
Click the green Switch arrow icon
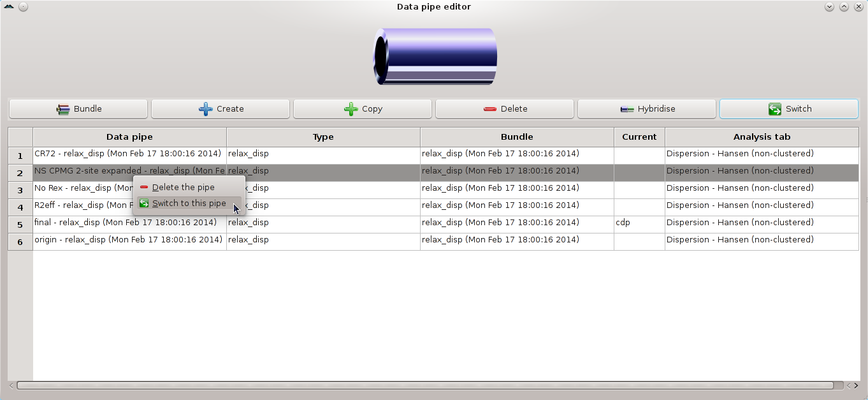pos(775,109)
